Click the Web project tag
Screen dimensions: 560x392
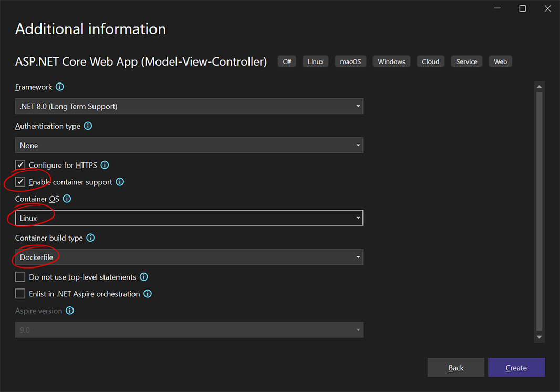(500, 61)
